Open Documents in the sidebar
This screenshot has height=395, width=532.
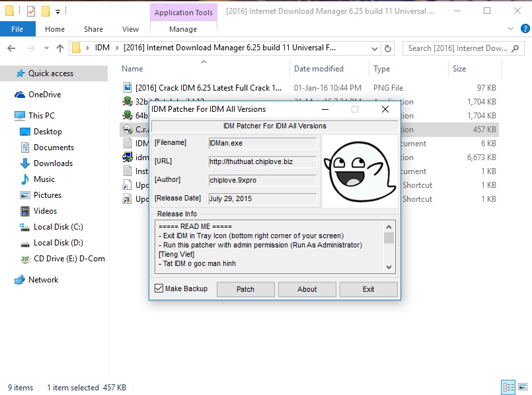[x=54, y=148]
